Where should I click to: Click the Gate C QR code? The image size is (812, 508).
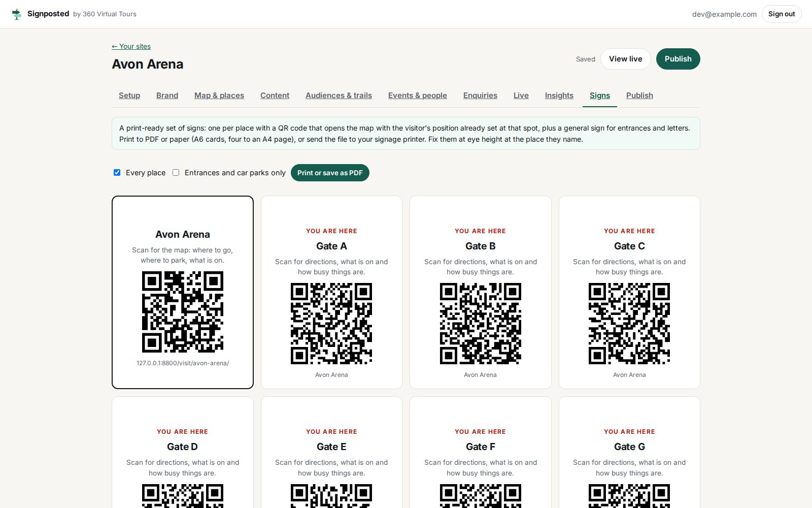pyautogui.click(x=629, y=324)
